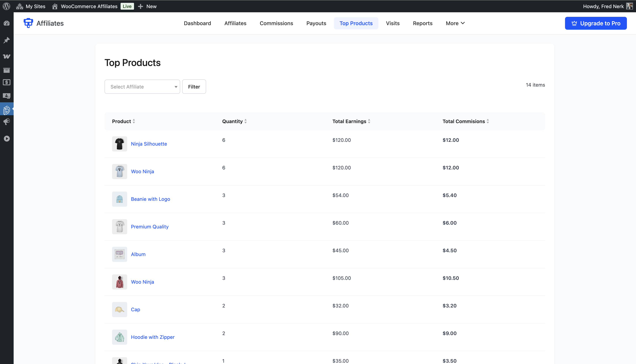This screenshot has height=364, width=636.
Task: Open the Reports section
Action: point(422,23)
